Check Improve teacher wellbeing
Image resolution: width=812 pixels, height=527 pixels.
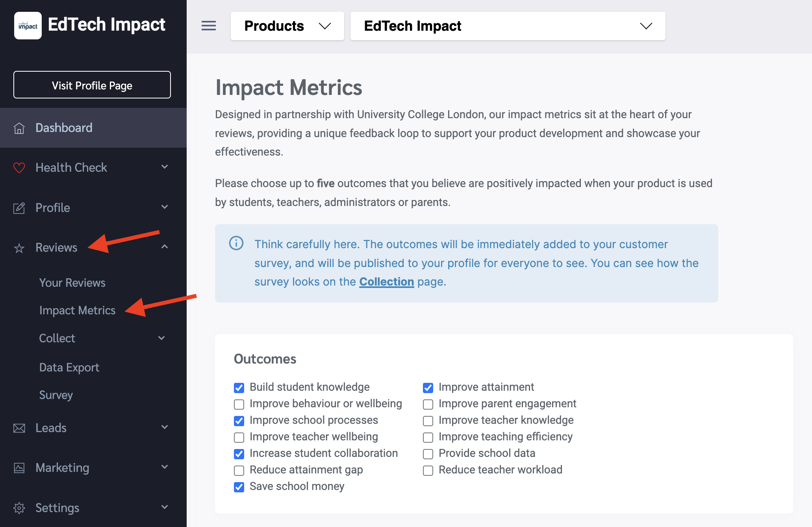point(239,437)
